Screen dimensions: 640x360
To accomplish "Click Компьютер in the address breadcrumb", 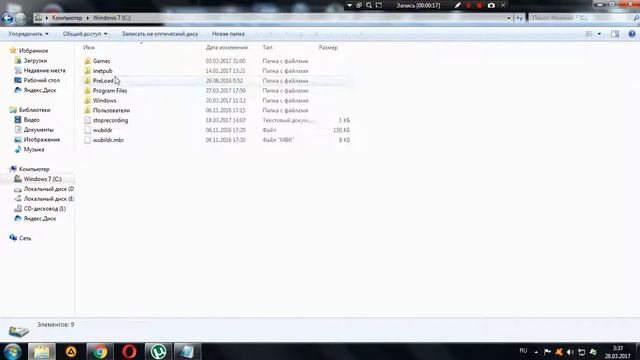I will 67,18.
